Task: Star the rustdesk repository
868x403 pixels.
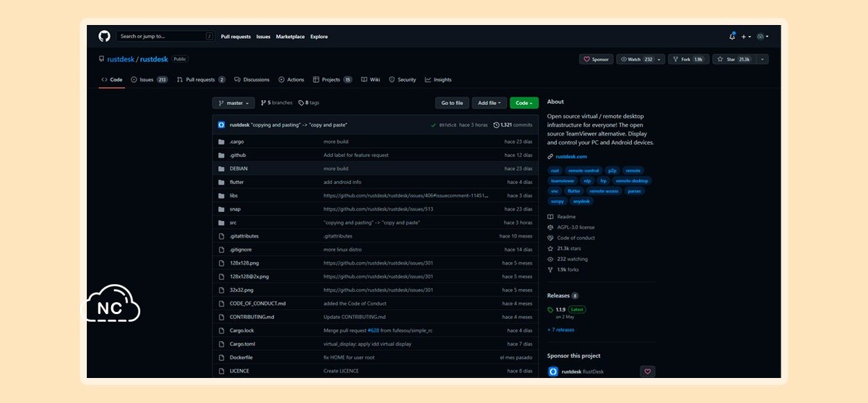Action: pyautogui.click(x=734, y=60)
